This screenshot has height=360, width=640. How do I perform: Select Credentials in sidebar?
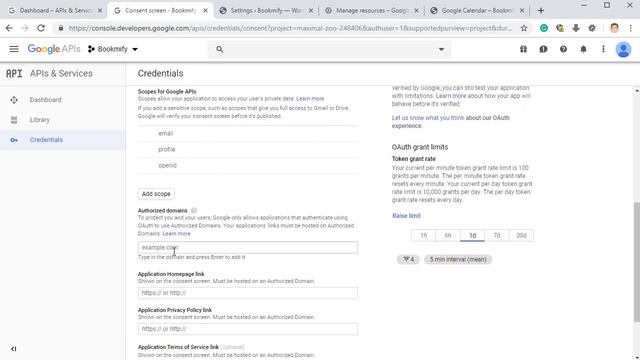point(46,140)
